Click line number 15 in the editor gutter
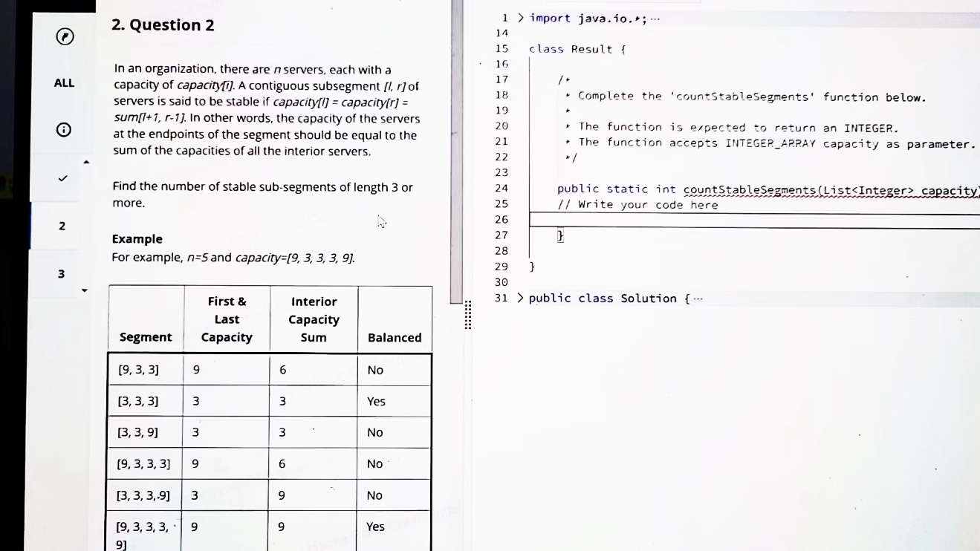Image resolution: width=980 pixels, height=551 pixels. (x=502, y=49)
